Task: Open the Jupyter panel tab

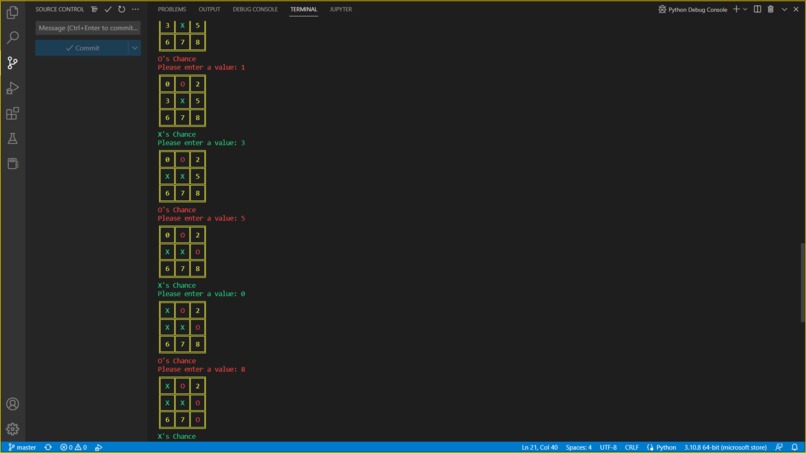Action: (x=341, y=9)
